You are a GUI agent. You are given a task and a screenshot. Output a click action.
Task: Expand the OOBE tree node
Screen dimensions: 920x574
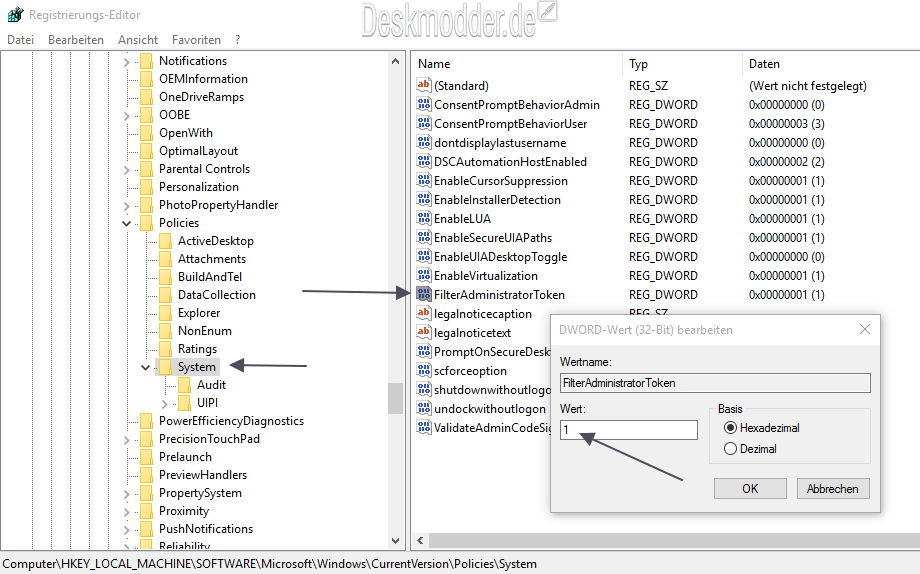coord(127,116)
